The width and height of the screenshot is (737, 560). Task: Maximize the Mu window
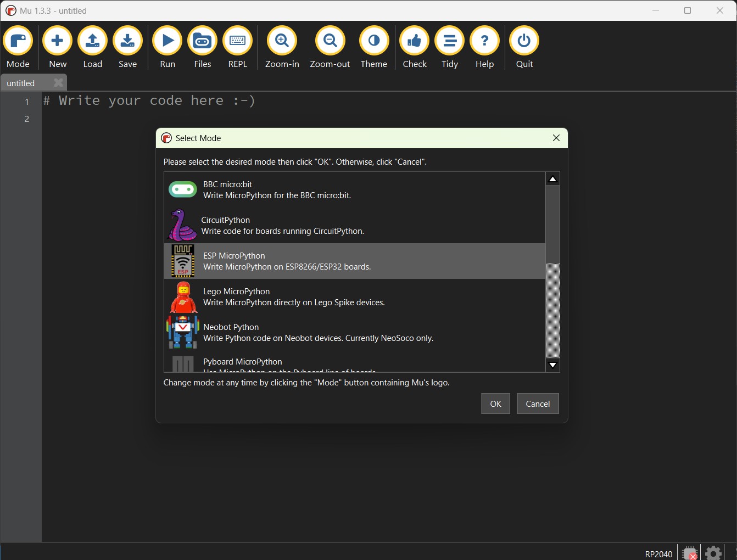tap(688, 10)
